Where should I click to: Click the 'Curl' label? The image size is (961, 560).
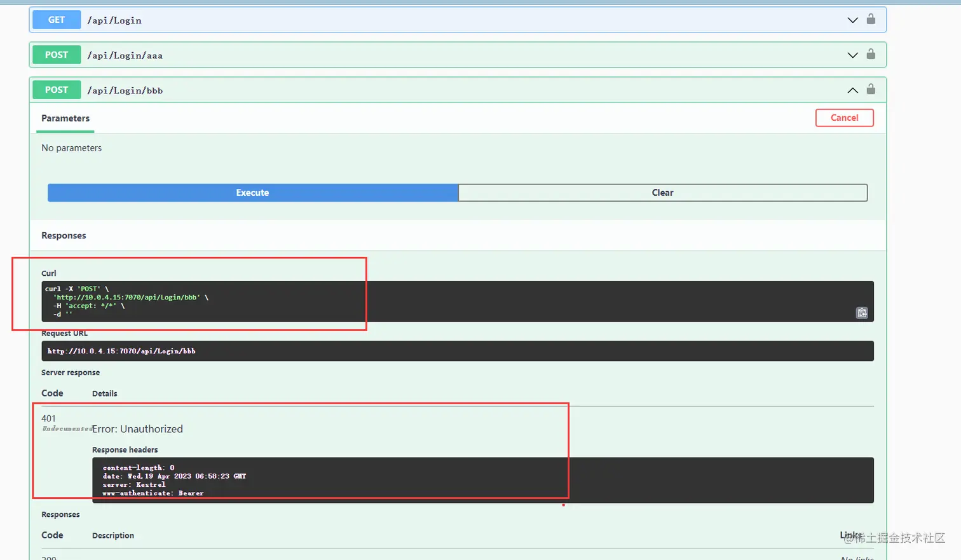(x=49, y=273)
